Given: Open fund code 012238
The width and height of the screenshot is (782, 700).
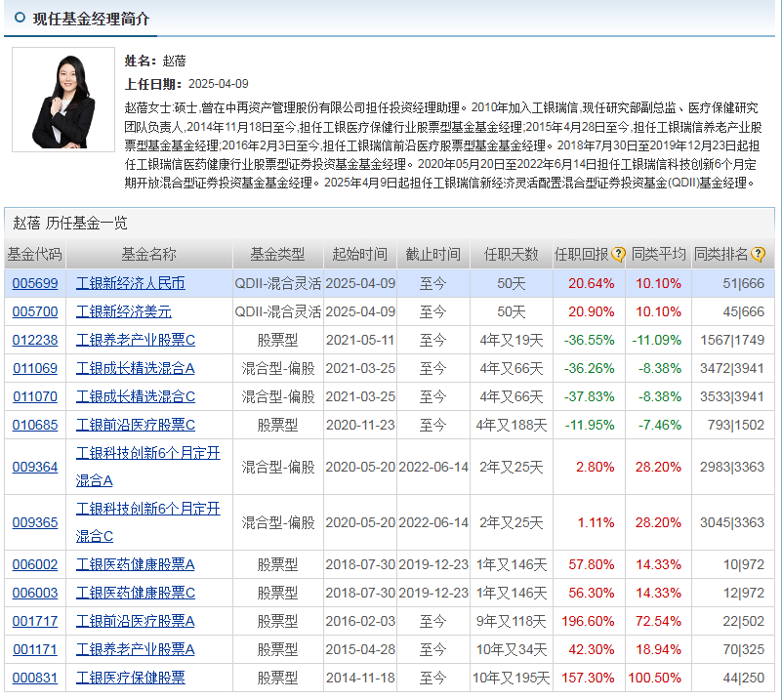Looking at the screenshot, I should 35,340.
